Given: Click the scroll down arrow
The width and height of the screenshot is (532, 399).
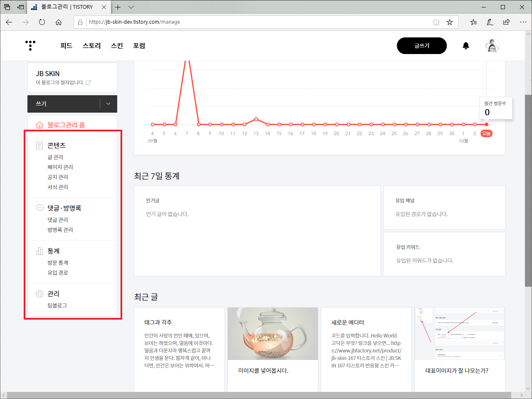Looking at the screenshot, I should (x=528, y=389).
